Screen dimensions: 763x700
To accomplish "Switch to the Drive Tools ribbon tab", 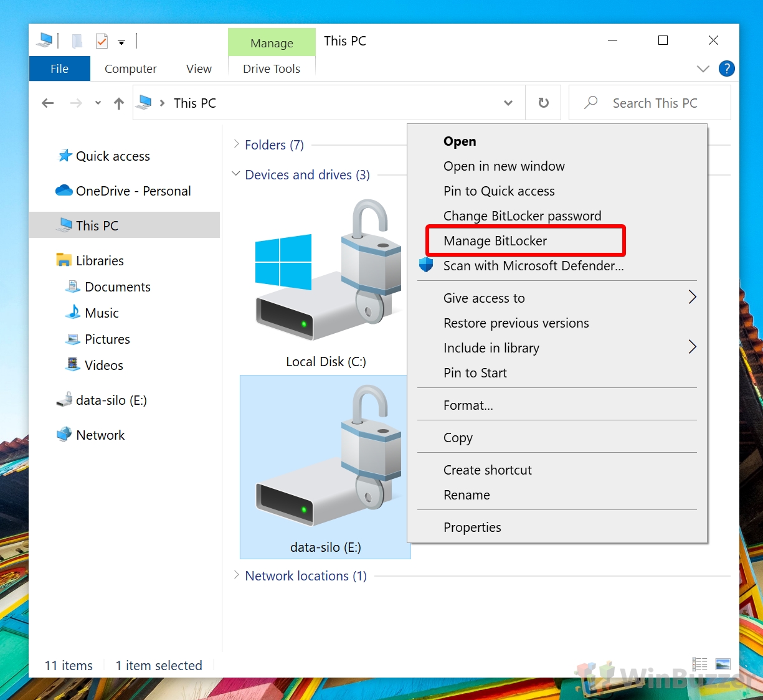I will 271,69.
